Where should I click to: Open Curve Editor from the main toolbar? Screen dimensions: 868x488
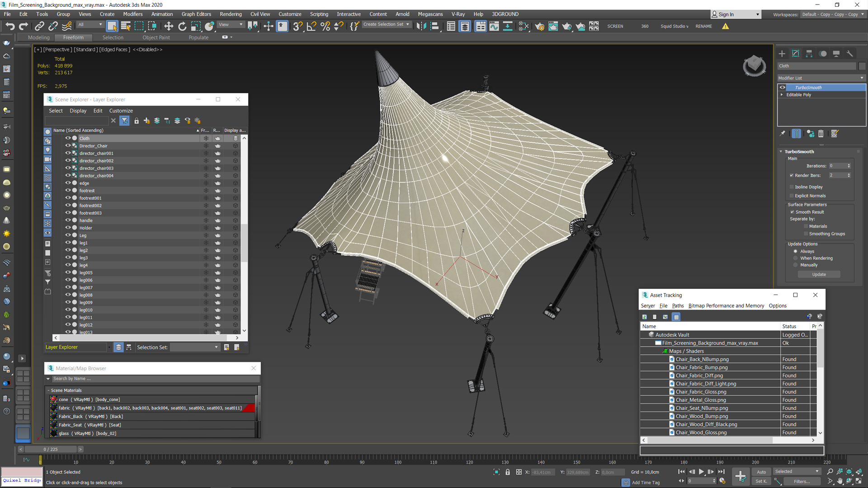pyautogui.click(x=494, y=26)
